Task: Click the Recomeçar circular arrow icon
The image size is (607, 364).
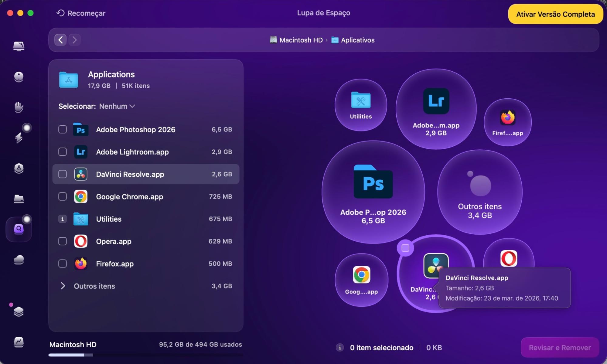Action: 60,13
